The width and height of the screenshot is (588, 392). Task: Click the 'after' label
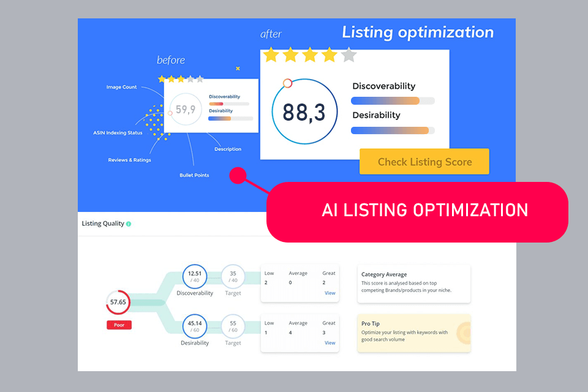[271, 34]
